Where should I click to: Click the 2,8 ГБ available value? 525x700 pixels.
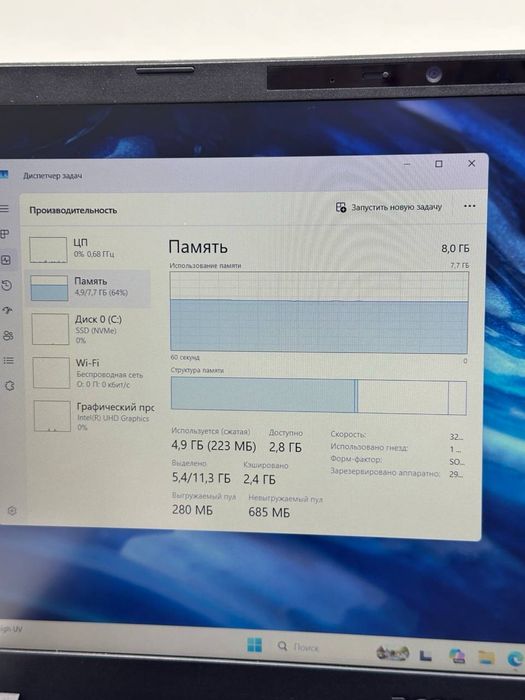point(286,447)
